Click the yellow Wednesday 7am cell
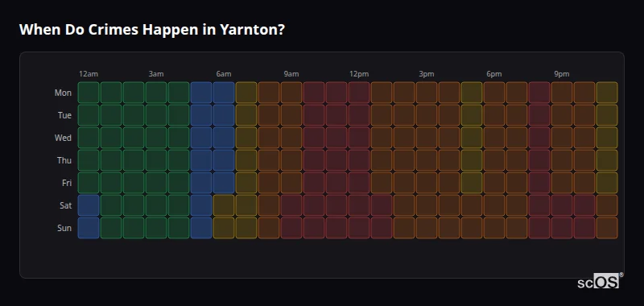The width and height of the screenshot is (644, 306). pyautogui.click(x=246, y=138)
